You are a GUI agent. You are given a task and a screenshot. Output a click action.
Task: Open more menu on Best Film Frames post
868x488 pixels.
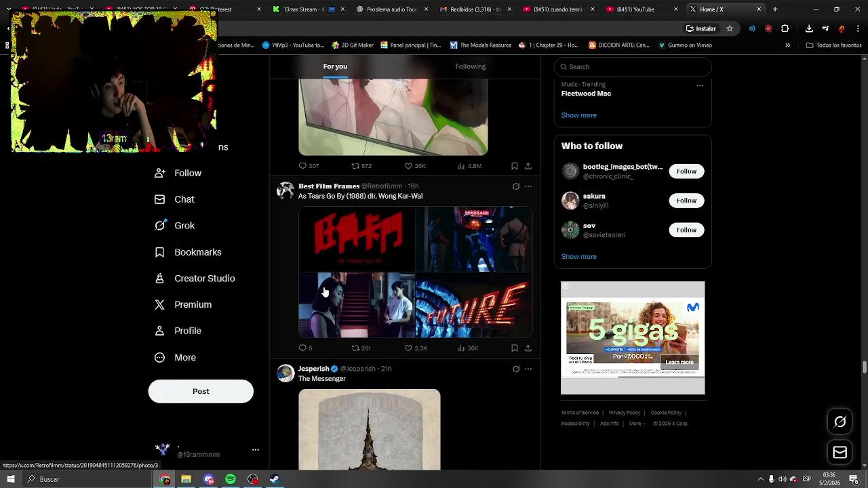(x=528, y=186)
